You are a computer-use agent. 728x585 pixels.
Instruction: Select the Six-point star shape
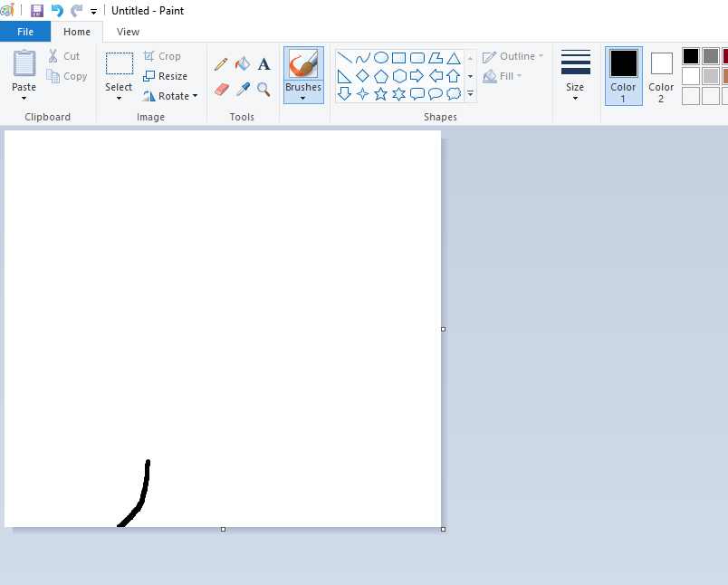(398, 94)
